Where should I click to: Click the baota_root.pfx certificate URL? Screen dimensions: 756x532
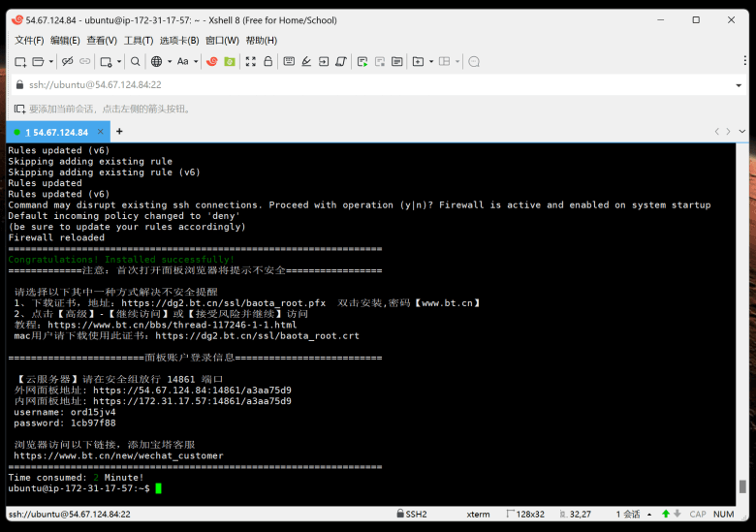(x=223, y=303)
